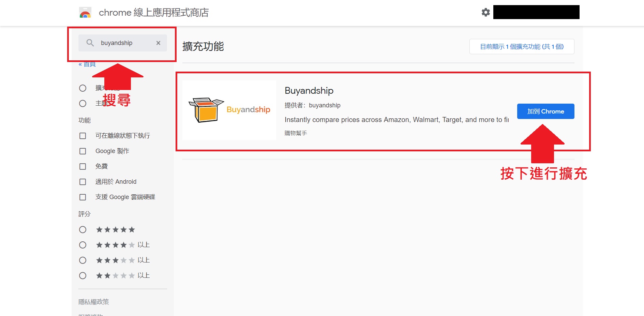
Task: Check the Google 製作 filter
Action: pos(83,151)
